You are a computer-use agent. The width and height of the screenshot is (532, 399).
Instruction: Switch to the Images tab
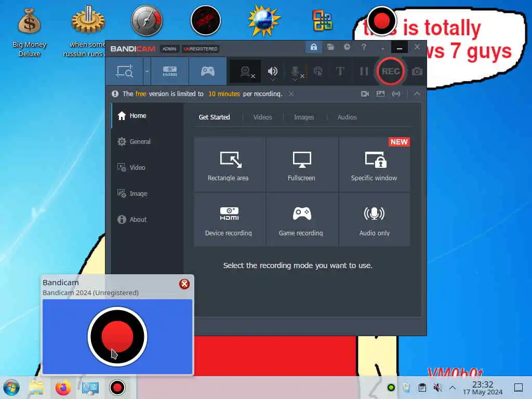click(x=303, y=117)
